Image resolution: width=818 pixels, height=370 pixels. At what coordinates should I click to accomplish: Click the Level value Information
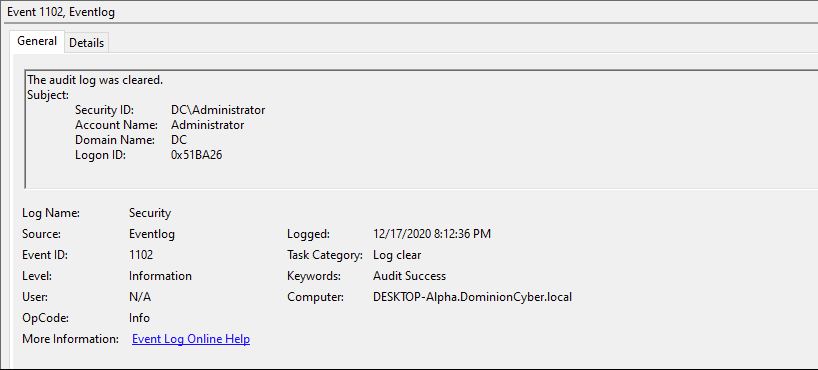(160, 276)
